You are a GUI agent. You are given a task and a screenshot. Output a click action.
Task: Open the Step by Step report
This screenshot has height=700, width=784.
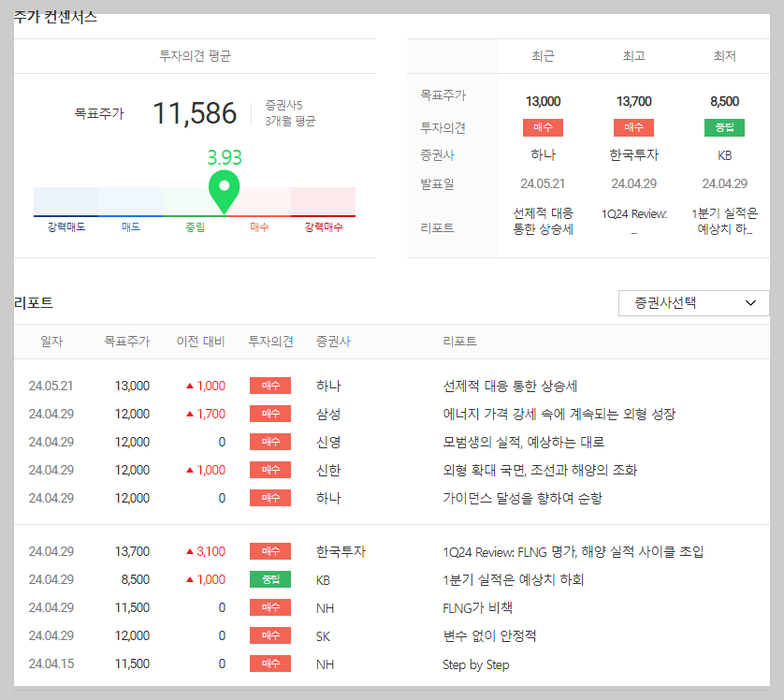[476, 664]
